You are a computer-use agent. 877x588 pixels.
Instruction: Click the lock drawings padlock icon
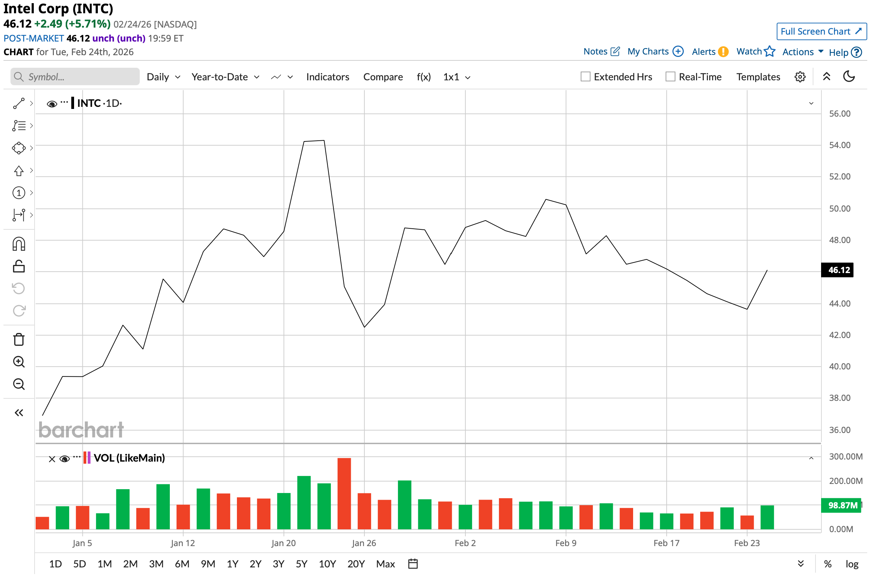[19, 267]
